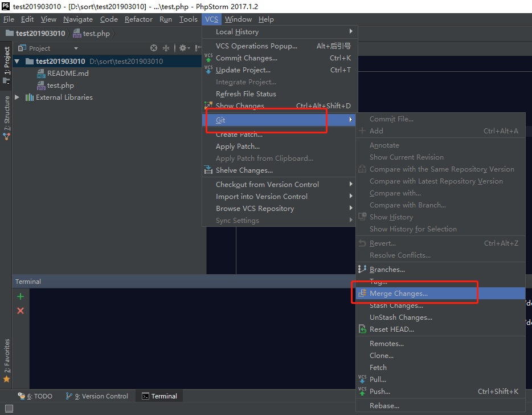This screenshot has height=415, width=532.
Task: Choose UnStash Changes... in Git submenu
Action: 440,318
